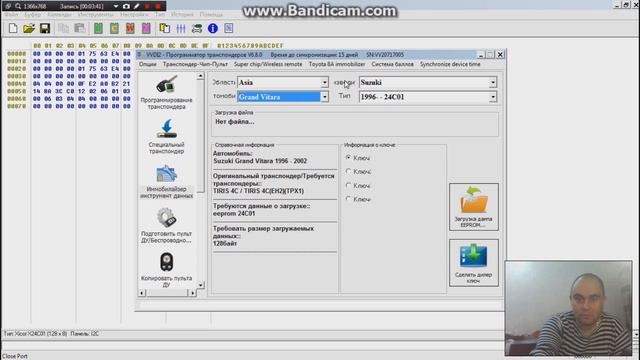This screenshot has width=640, height=360.
Task: Click the greyed paste icon in the toolbar
Action: coord(80,28)
